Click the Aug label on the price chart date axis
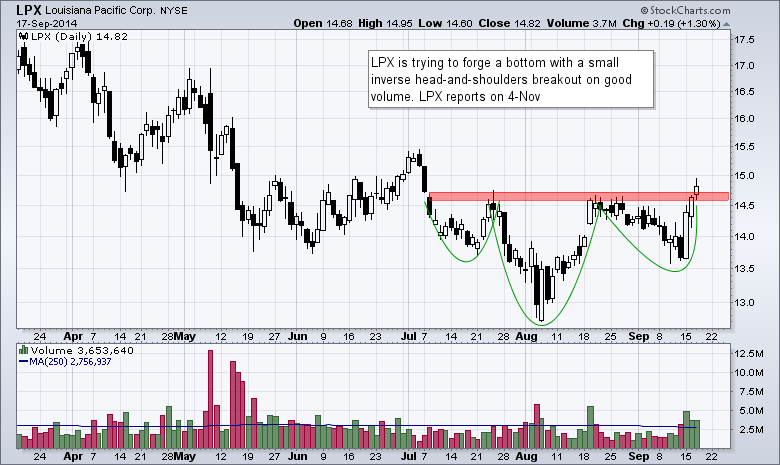Screen dimensions: 780x465 (x=526, y=337)
